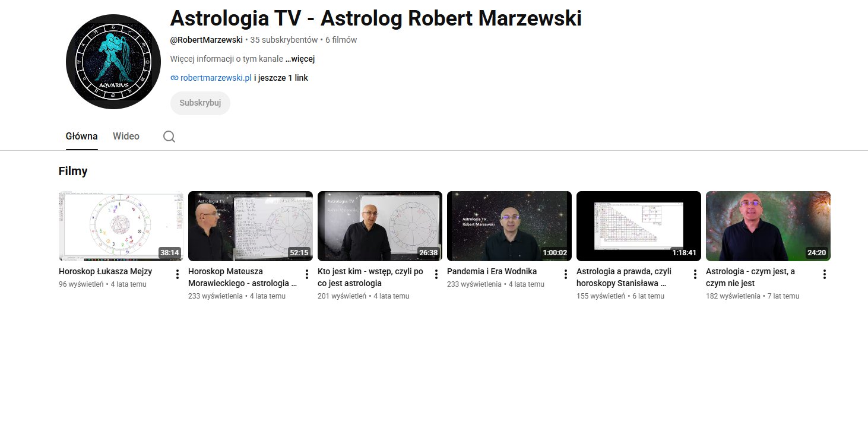This screenshot has width=868, height=425.
Task: Click the @RobertMarzewski handle
Action: tap(207, 40)
